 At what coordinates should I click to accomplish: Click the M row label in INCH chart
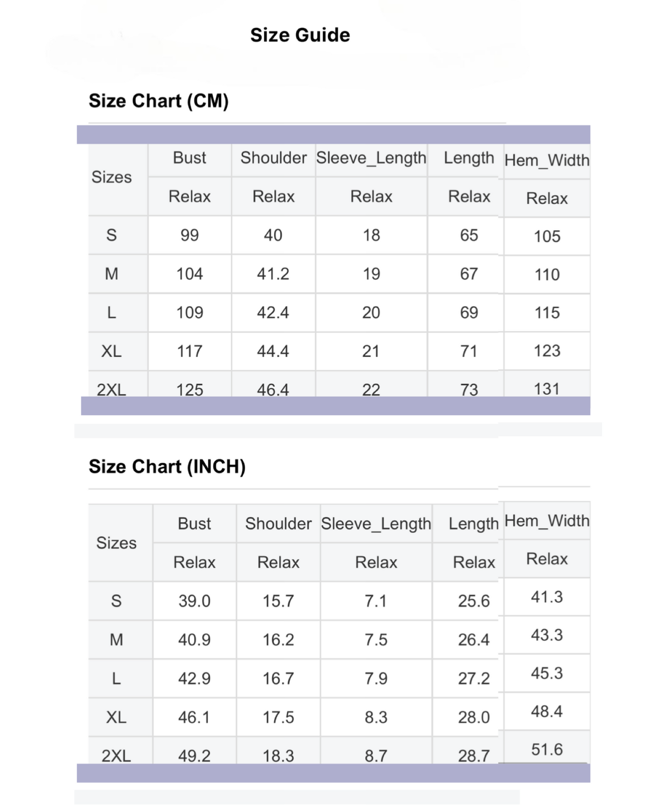point(116,640)
